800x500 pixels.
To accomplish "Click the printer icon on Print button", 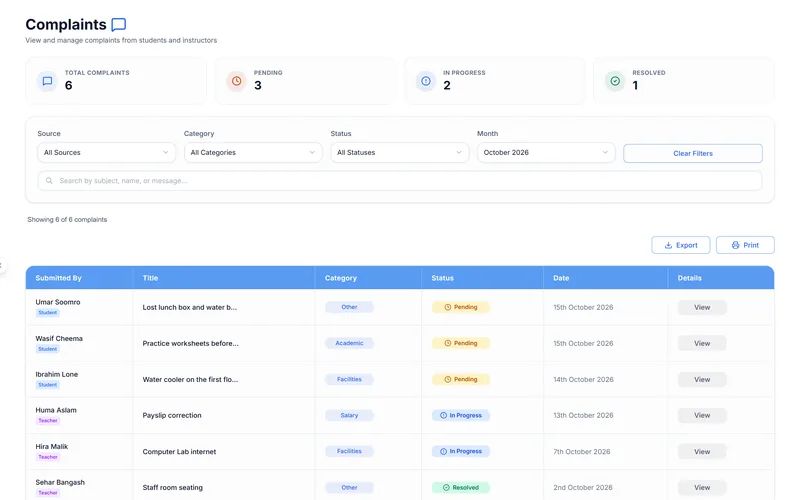I will click(735, 245).
